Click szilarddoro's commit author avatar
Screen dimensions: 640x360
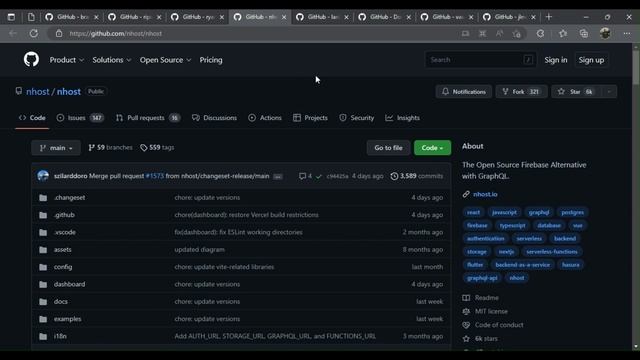[x=43, y=176]
